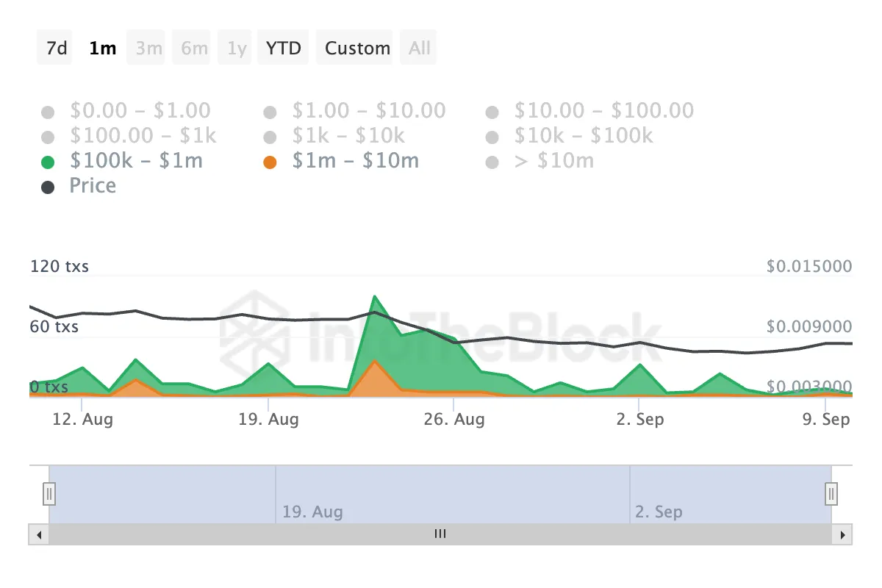Screen dimensions: 882x588
Task: Click the scrollbar left arrow
Action: 39,534
